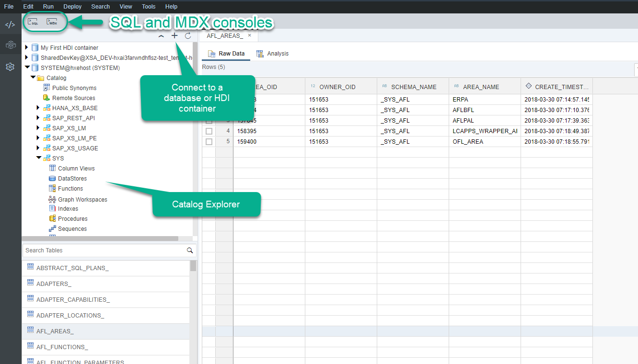Image resolution: width=638 pixels, height=364 pixels.
Task: Click the Catalog folder icon
Action: point(41,78)
